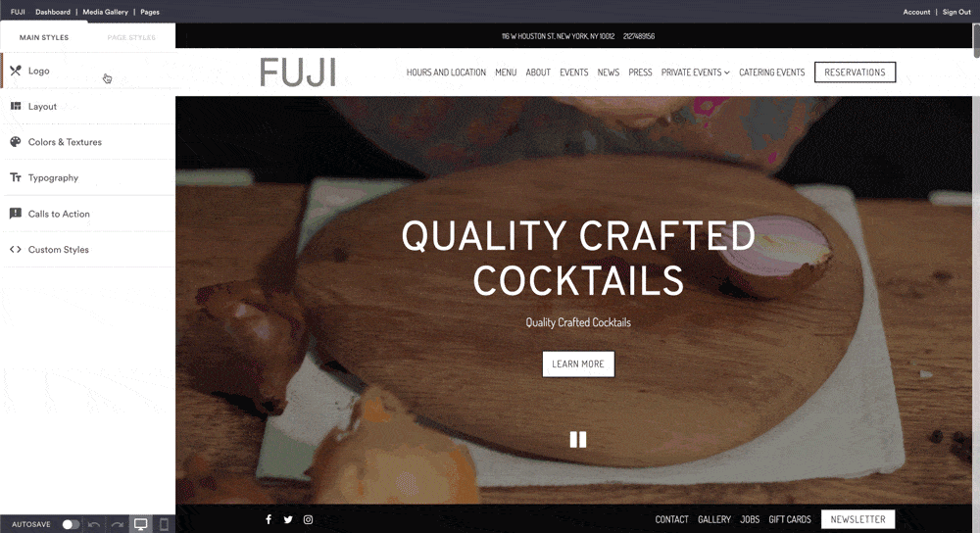This screenshot has height=533, width=980.
Task: Open Colors & Textures palette icon
Action: pos(16,142)
